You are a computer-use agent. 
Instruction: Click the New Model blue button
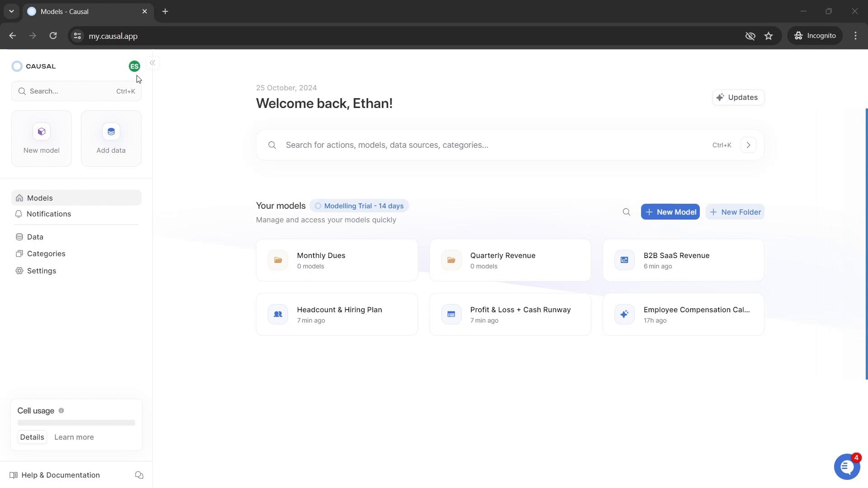point(671,212)
